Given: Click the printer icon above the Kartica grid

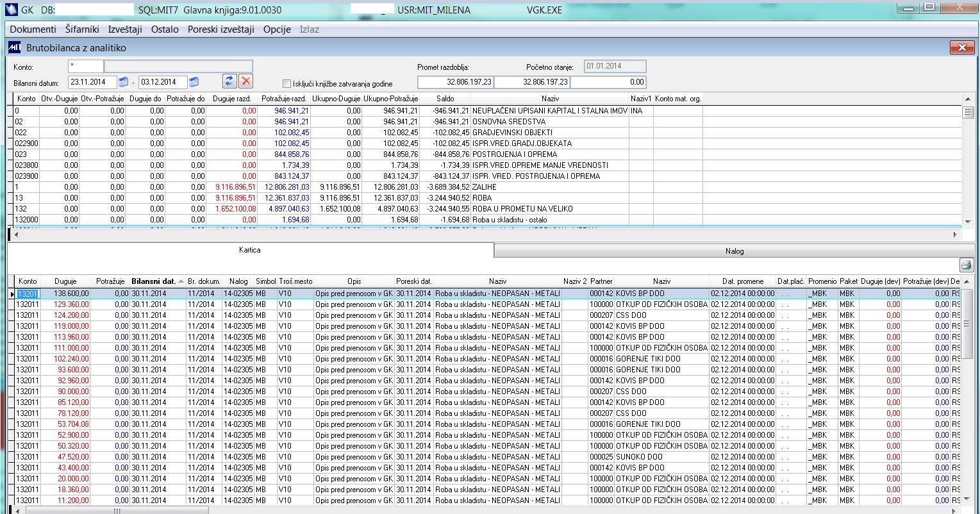Looking at the screenshot, I should (x=967, y=265).
